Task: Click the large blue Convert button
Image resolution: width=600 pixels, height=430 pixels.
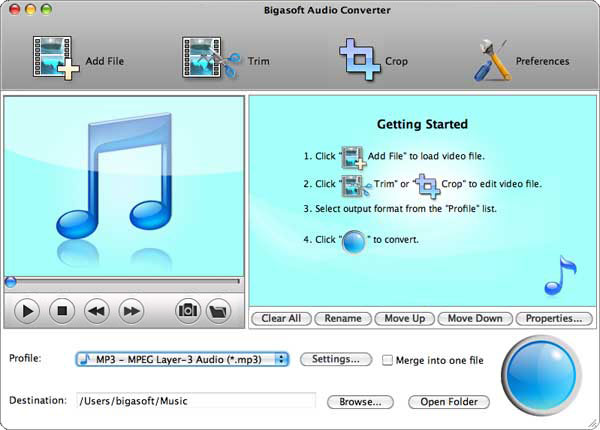Action: 541,375
